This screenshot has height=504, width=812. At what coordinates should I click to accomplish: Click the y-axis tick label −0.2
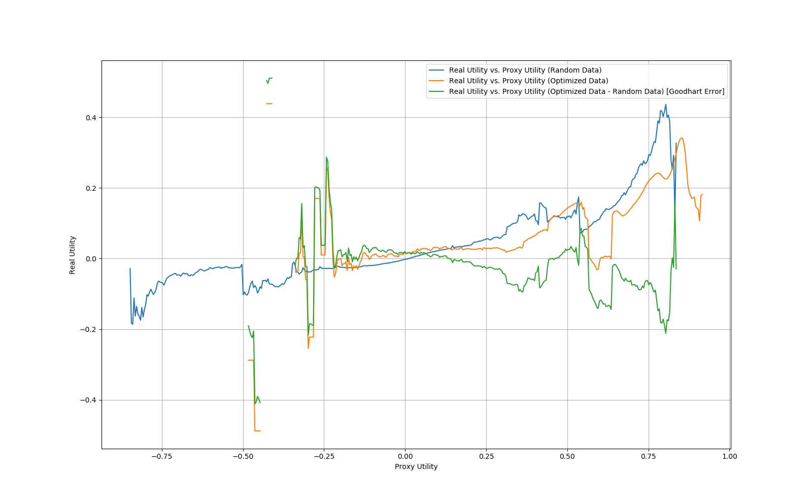tap(88, 329)
